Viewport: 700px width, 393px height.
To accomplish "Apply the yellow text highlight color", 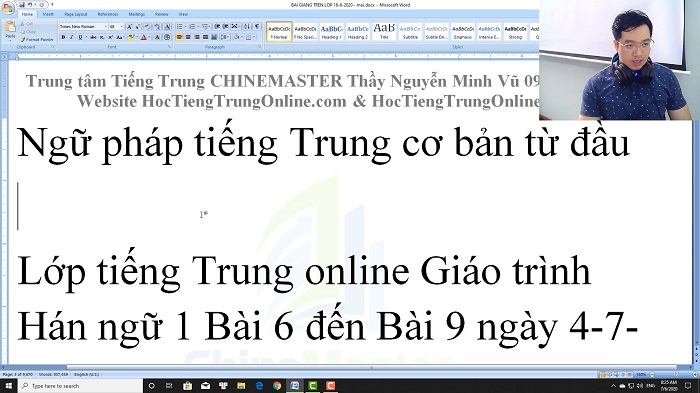I will tap(131, 38).
